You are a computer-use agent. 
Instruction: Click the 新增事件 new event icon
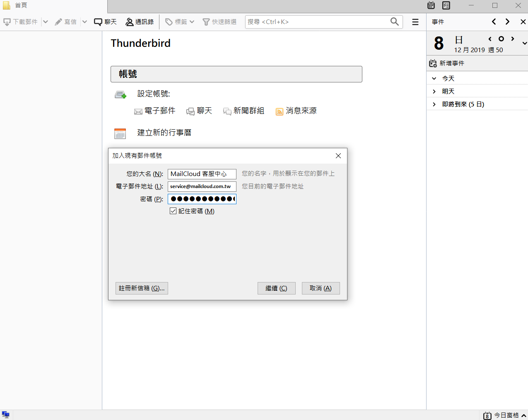433,63
